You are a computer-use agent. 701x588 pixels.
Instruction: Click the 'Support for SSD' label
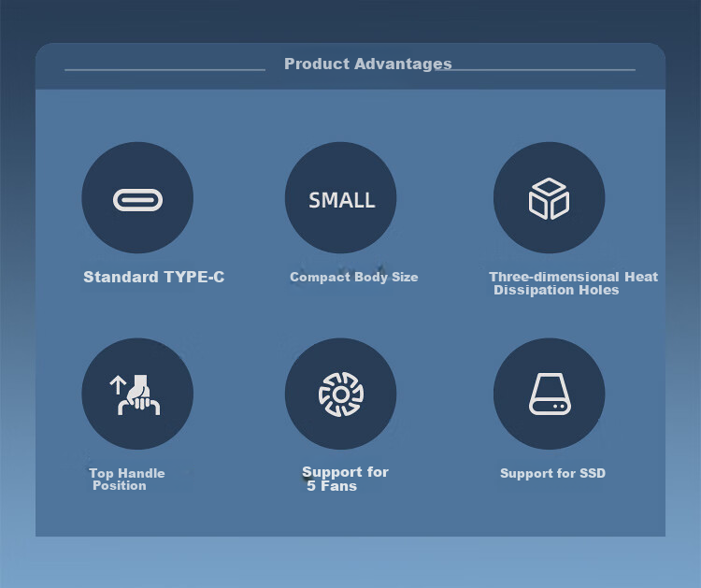552,473
